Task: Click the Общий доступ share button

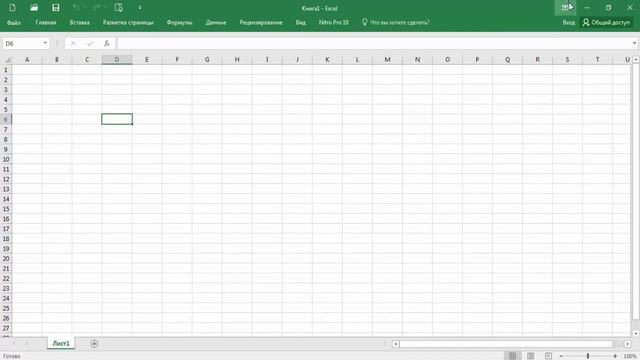Action: (x=606, y=22)
